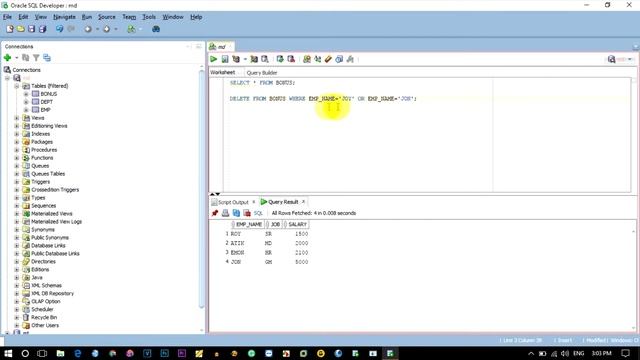
Task: Click the Commit icon in worksheet toolbar
Action: tap(280, 59)
